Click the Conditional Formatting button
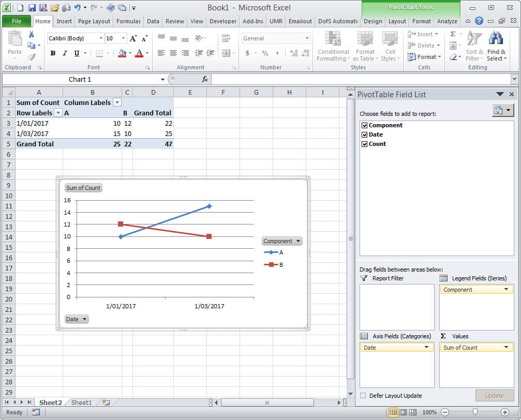Screen dimensions: 521x420 point(333,46)
